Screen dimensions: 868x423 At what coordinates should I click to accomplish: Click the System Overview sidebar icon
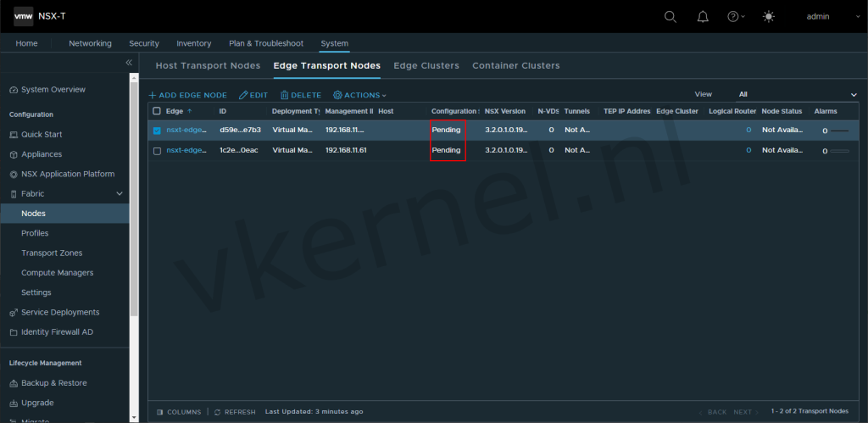tap(14, 90)
